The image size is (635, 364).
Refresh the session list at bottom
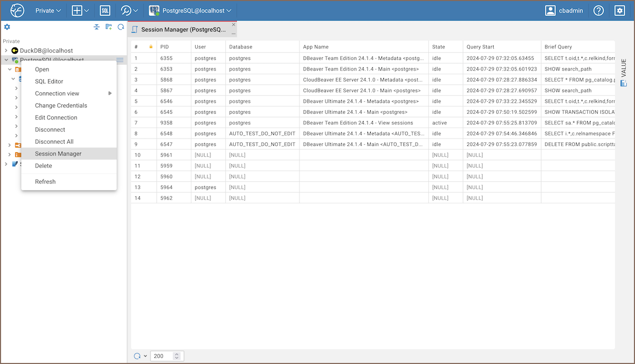pos(137,356)
